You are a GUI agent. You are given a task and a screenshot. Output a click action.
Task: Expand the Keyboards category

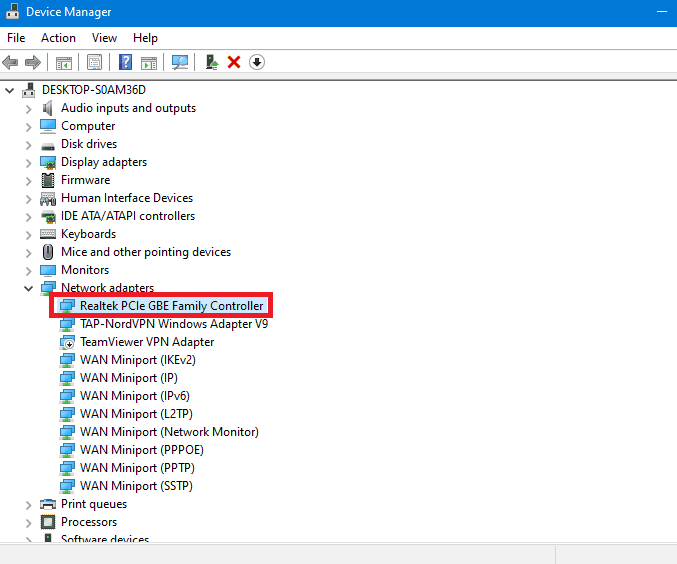[x=29, y=234]
